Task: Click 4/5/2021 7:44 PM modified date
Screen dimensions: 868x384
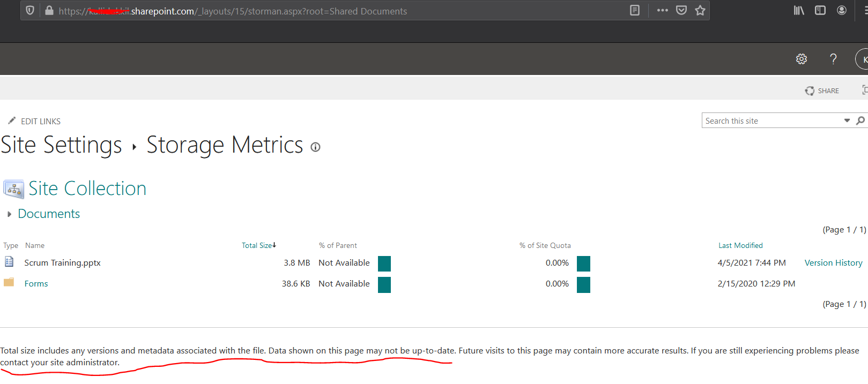Action: [752, 263]
